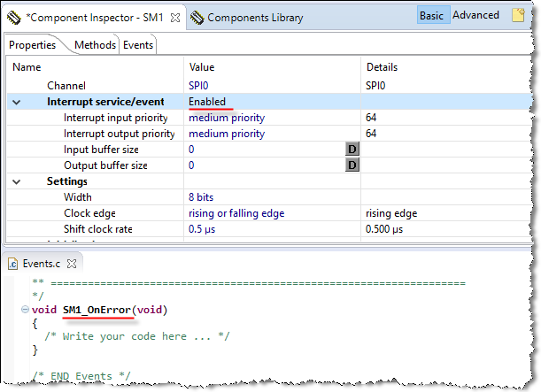Viewport: 541px width, 392px height.
Task: Change the Width 8 bits value
Action: [201, 197]
